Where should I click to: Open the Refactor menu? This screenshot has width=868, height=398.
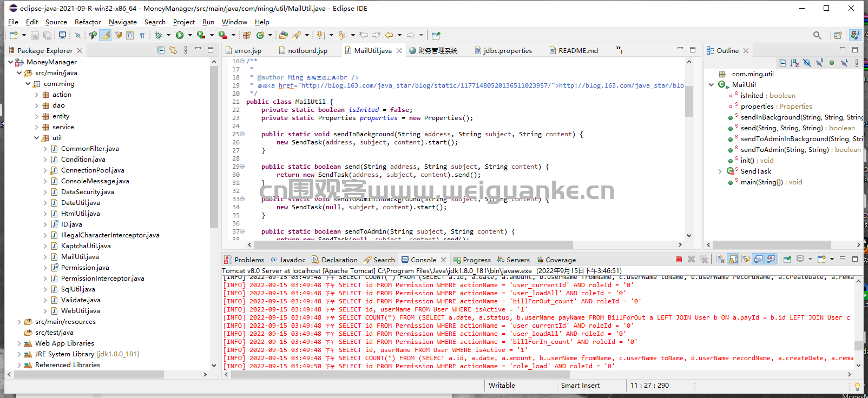pos(88,22)
